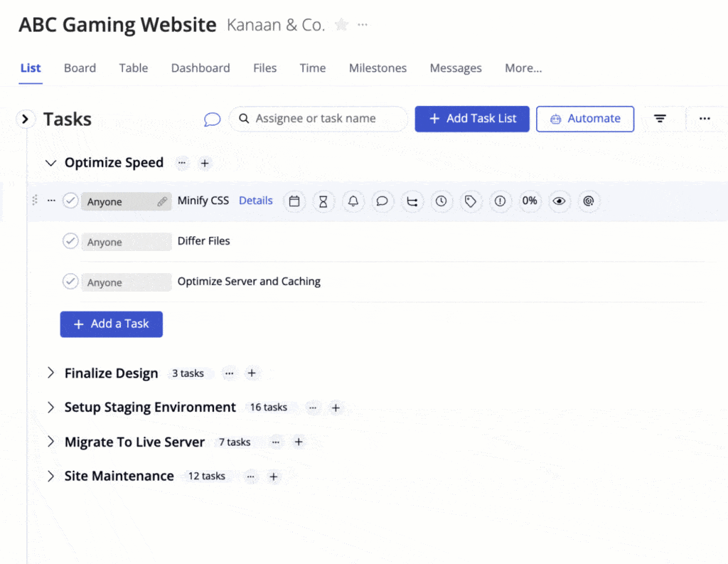The width and height of the screenshot is (728, 564).
Task: Switch to the List tab
Action: coord(31,68)
